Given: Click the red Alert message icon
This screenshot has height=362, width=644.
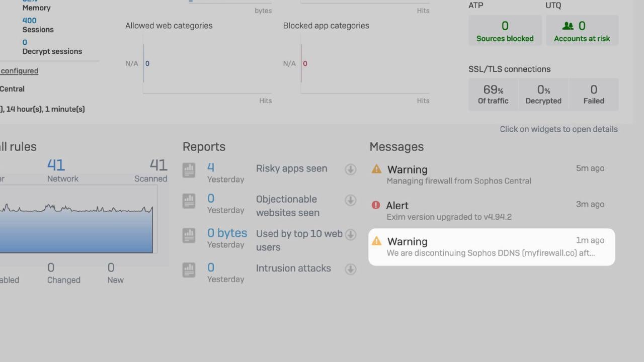Looking at the screenshot, I should pyautogui.click(x=376, y=205).
